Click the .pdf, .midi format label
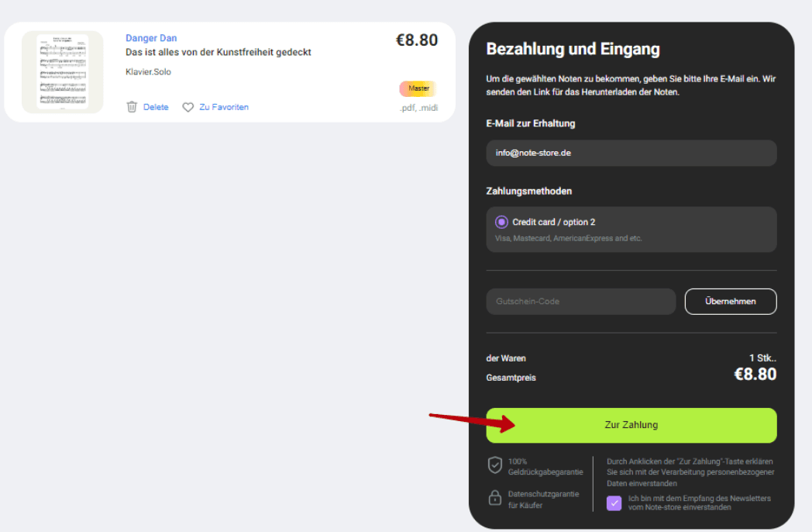812x532 pixels. coord(418,108)
